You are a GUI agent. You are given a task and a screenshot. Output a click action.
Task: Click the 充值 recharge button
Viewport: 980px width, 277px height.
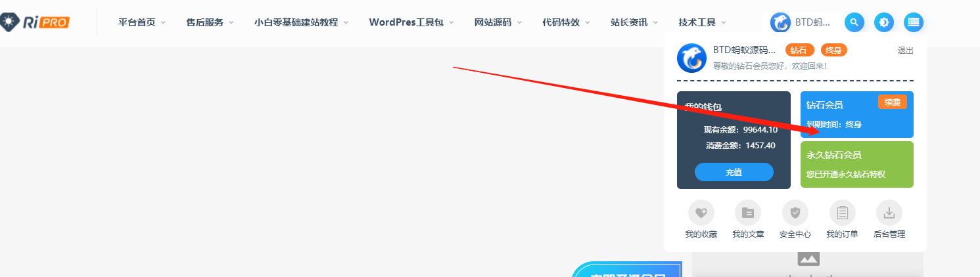tap(734, 172)
